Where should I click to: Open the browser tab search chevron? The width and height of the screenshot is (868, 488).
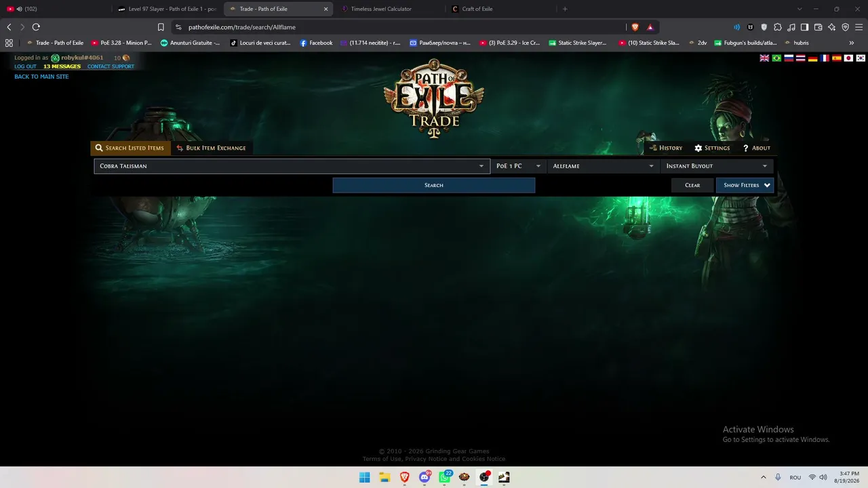point(800,9)
